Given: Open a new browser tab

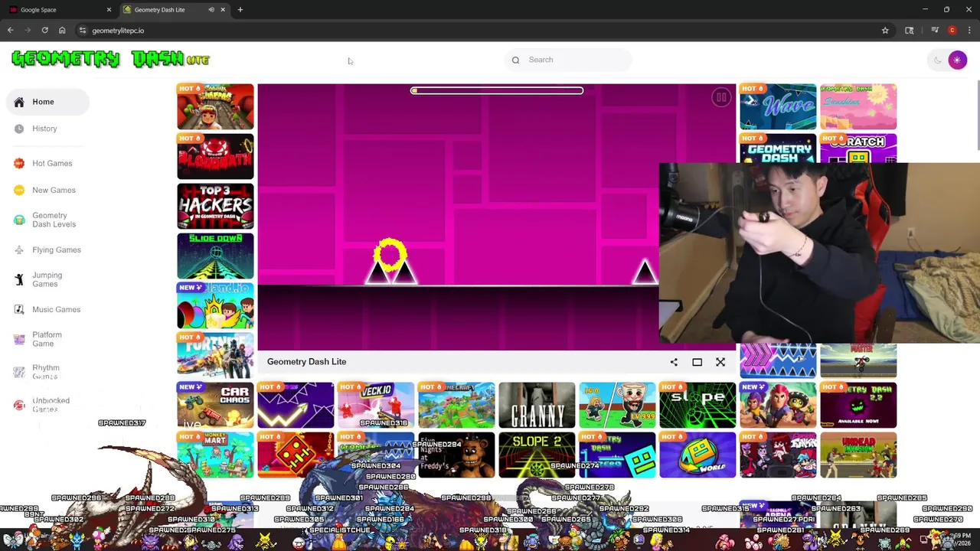Looking at the screenshot, I should pos(240,10).
